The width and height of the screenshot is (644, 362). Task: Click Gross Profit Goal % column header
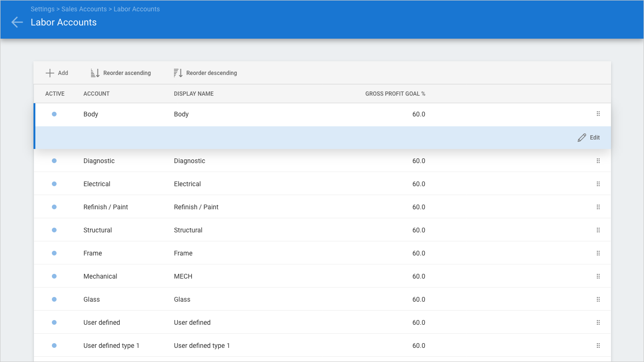click(395, 94)
